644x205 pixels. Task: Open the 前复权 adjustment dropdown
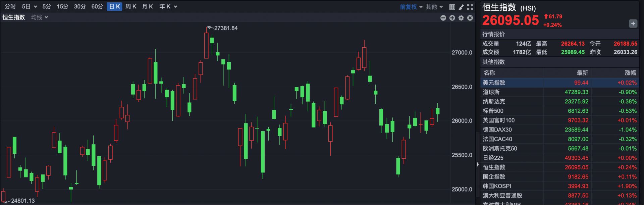point(411,7)
